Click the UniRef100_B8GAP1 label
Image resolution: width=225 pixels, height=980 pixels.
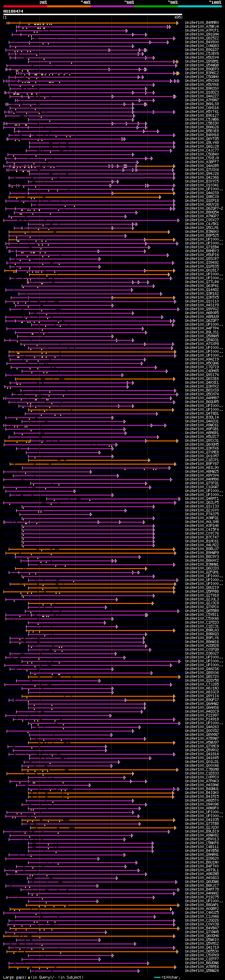point(202,905)
